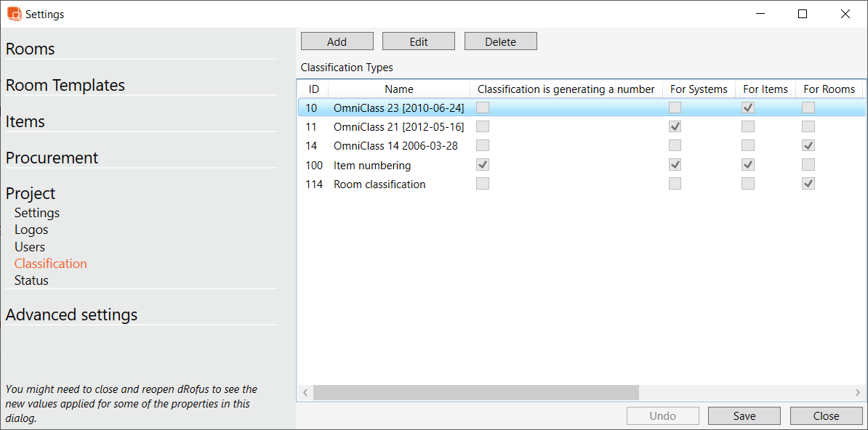The width and height of the screenshot is (868, 430).
Task: Minimize the Settings window
Action: (760, 15)
